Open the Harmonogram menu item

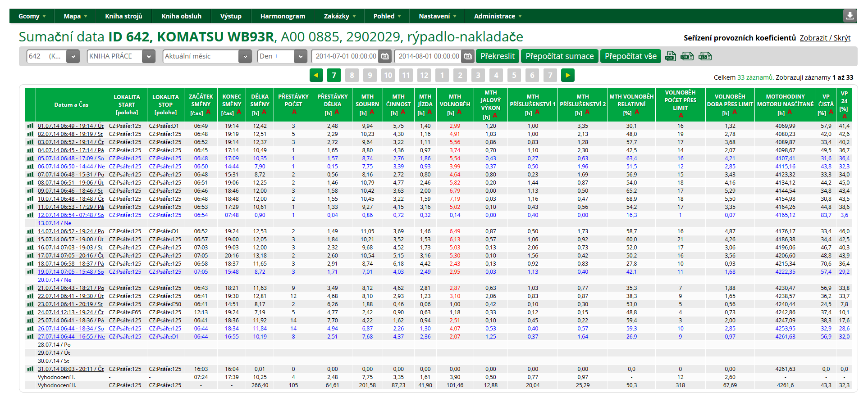point(283,16)
